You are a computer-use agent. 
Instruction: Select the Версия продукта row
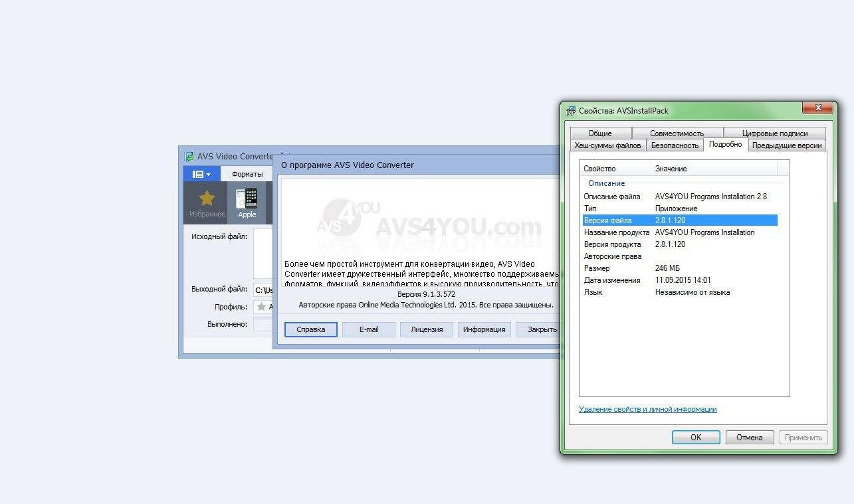679,244
